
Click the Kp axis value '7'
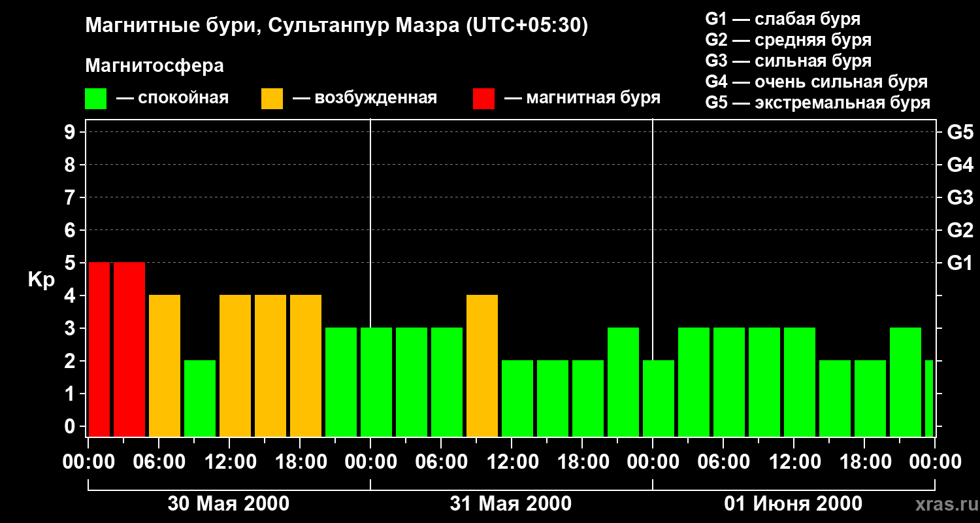point(71,198)
